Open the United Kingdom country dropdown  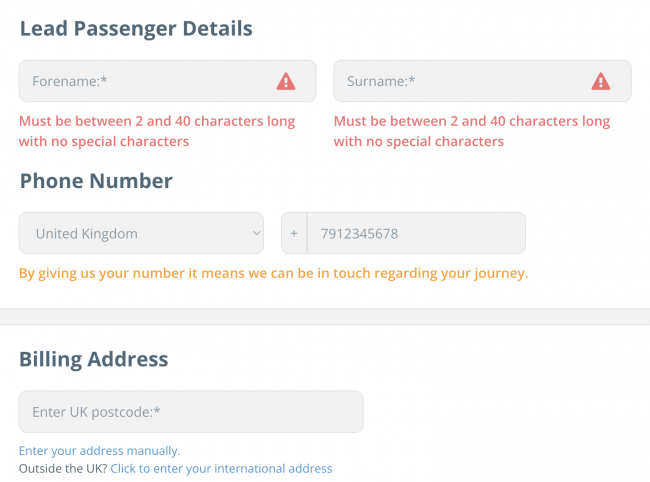[x=141, y=233]
